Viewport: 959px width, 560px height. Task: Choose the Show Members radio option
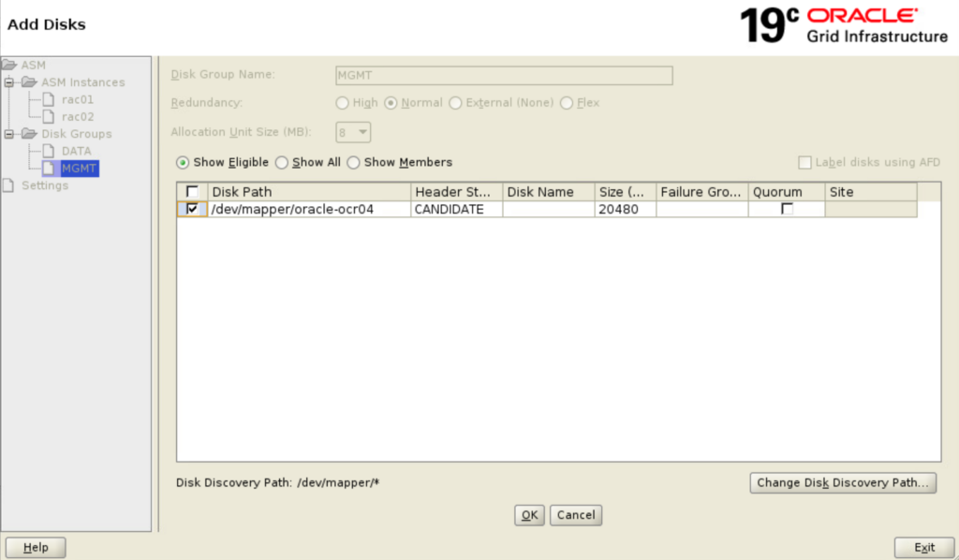point(353,162)
